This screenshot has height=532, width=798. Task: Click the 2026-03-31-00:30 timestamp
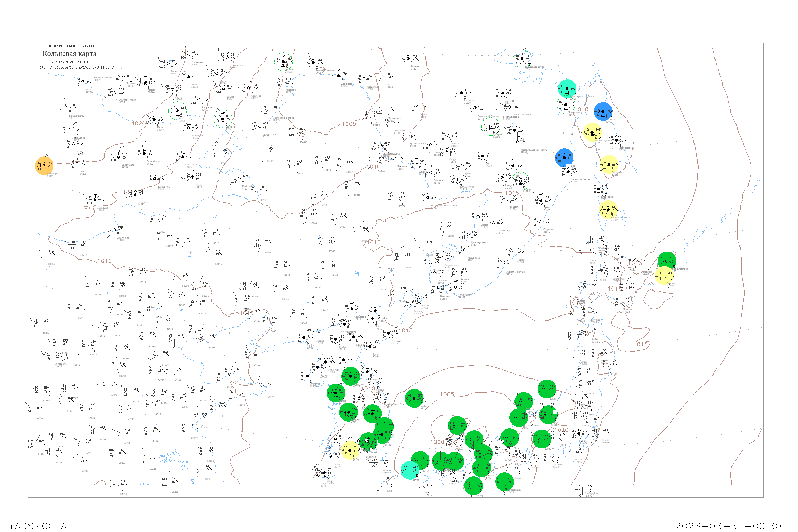tap(728, 526)
